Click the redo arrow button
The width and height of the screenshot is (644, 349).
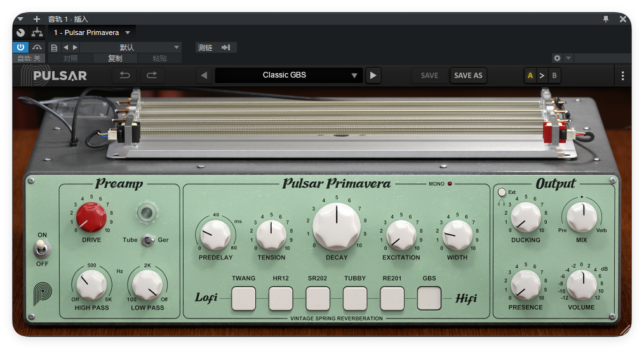pyautogui.click(x=152, y=75)
